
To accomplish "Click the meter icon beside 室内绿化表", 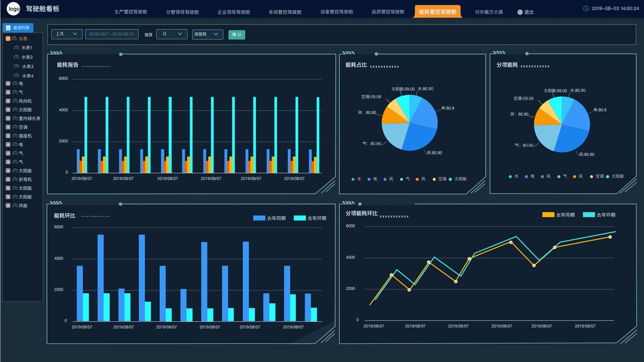I will [x=14, y=118].
